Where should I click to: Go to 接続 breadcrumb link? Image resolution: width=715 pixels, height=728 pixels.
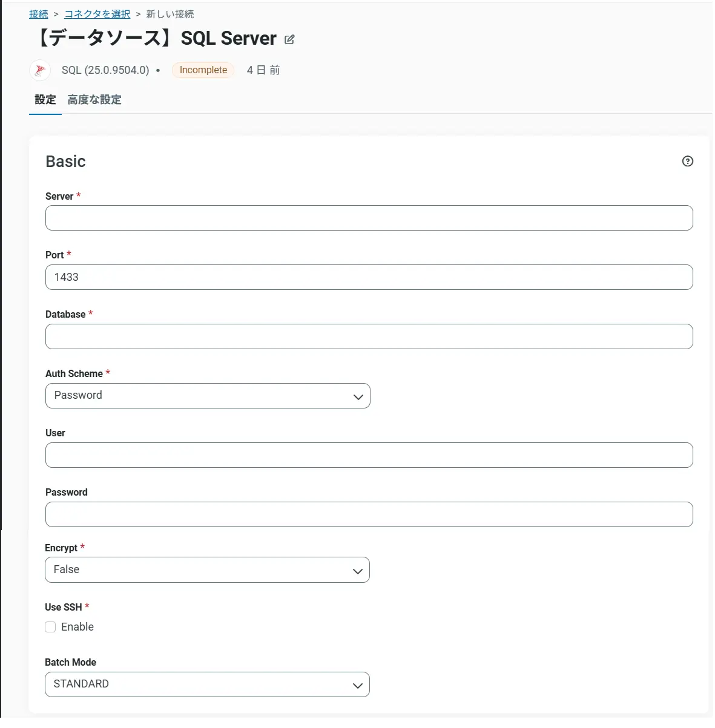point(39,14)
